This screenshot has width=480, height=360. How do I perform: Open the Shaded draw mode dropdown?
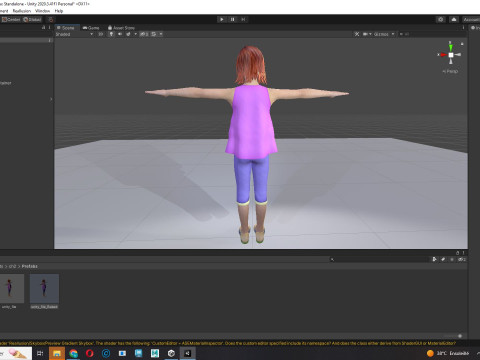[x=74, y=34]
